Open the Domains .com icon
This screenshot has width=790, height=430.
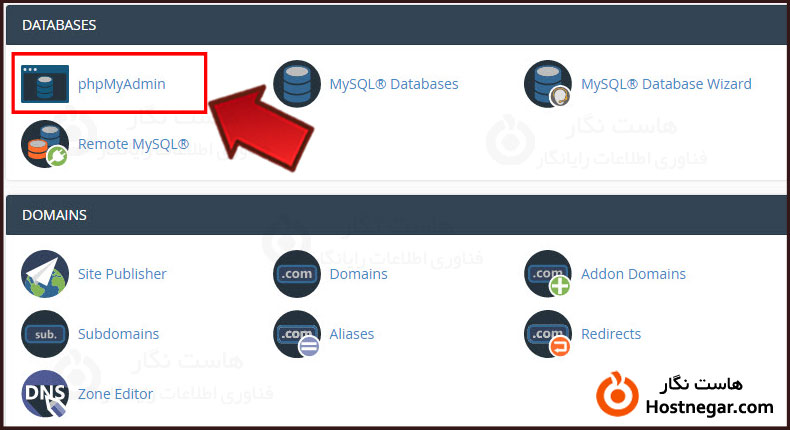[x=297, y=274]
